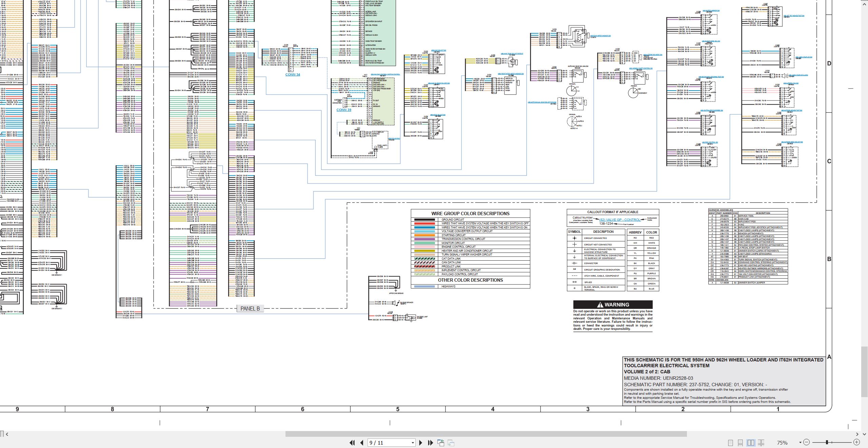
Task: Open the Payload Control System Control link
Action: [x=386, y=74]
